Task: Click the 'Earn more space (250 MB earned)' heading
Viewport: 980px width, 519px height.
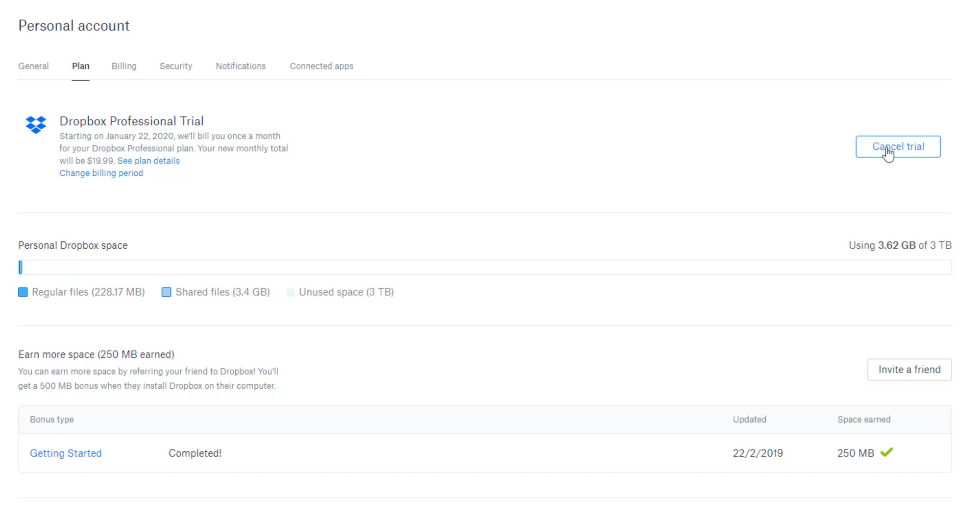Action: click(96, 354)
